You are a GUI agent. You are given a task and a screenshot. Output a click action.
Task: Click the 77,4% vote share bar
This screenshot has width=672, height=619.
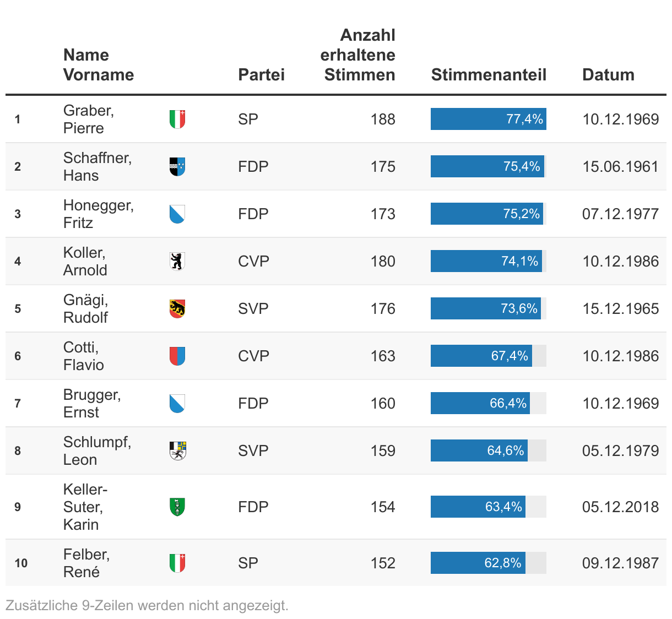click(488, 119)
